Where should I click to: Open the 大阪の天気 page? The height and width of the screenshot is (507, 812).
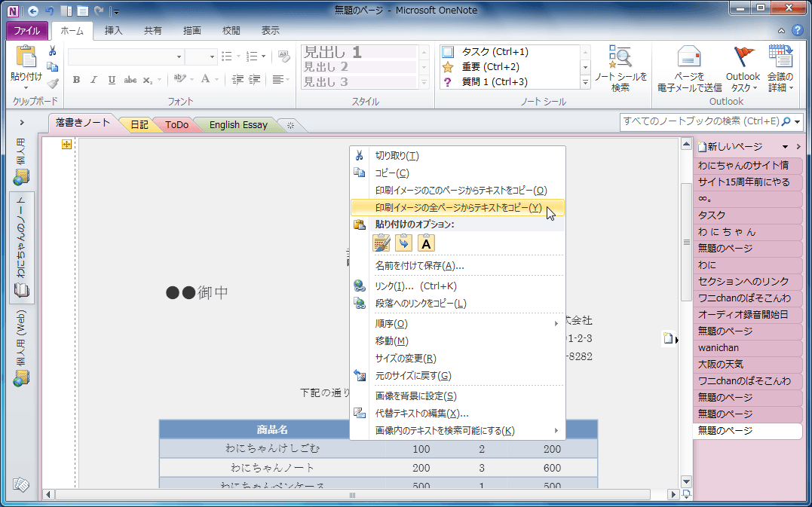pyautogui.click(x=747, y=364)
